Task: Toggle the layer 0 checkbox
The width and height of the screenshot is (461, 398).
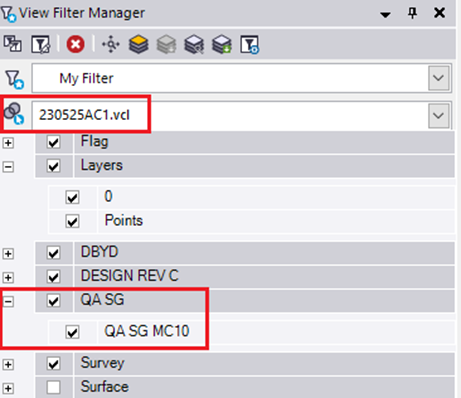Action: click(x=72, y=197)
